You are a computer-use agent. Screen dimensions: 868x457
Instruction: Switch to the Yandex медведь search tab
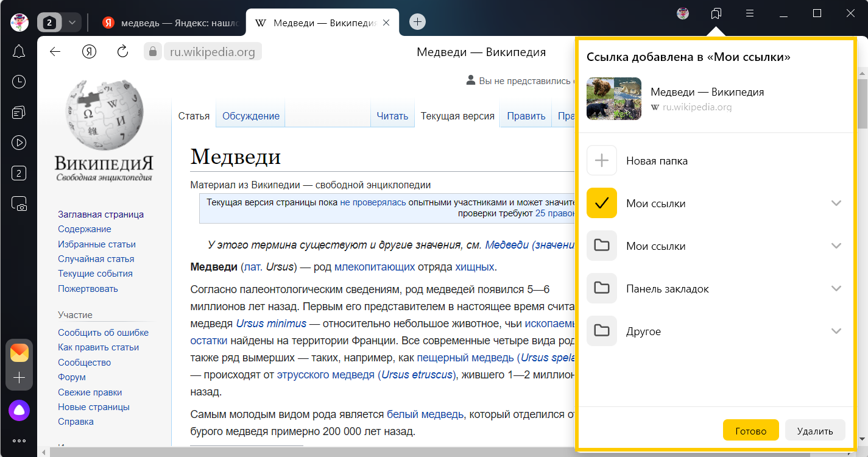[x=171, y=23]
